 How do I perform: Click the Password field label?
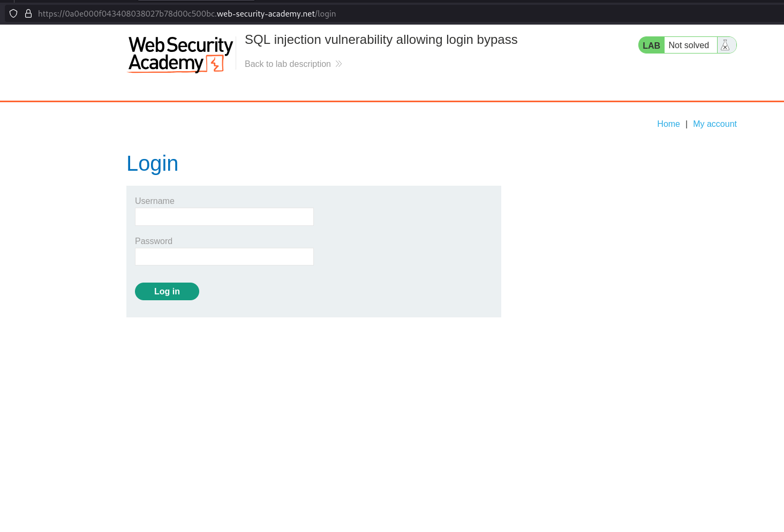153,241
